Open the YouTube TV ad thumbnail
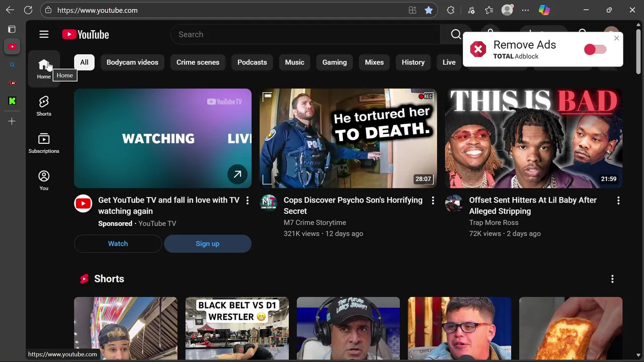Viewport: 644px width, 362px height. tap(163, 138)
